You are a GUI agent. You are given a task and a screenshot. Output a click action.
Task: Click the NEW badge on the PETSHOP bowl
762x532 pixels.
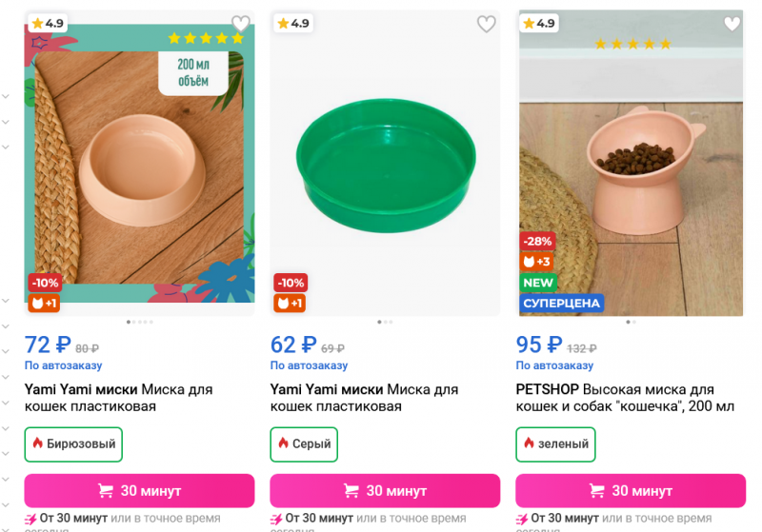[x=538, y=283]
